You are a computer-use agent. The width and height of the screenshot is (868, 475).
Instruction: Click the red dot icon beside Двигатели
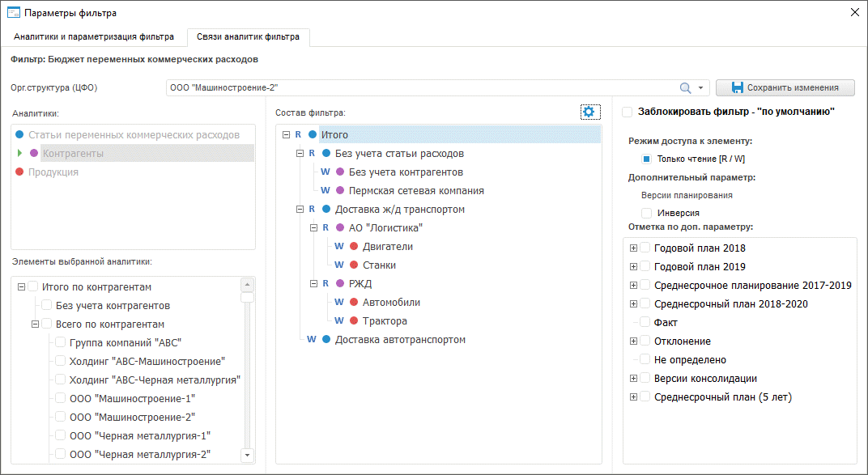(354, 247)
